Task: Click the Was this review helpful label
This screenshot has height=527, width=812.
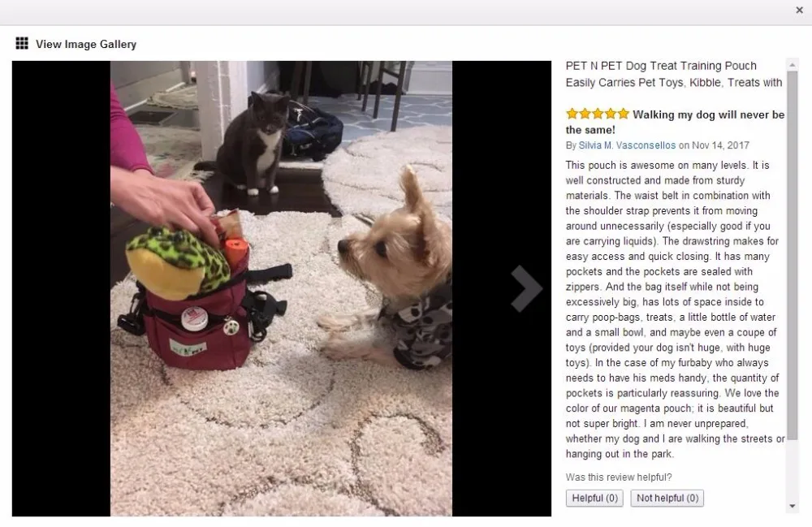Action: point(618,477)
